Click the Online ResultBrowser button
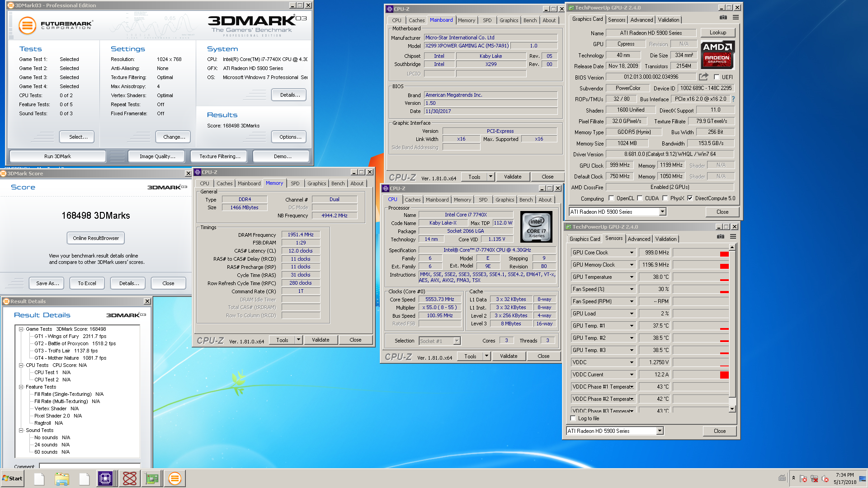This screenshot has height=488, width=868. point(96,238)
